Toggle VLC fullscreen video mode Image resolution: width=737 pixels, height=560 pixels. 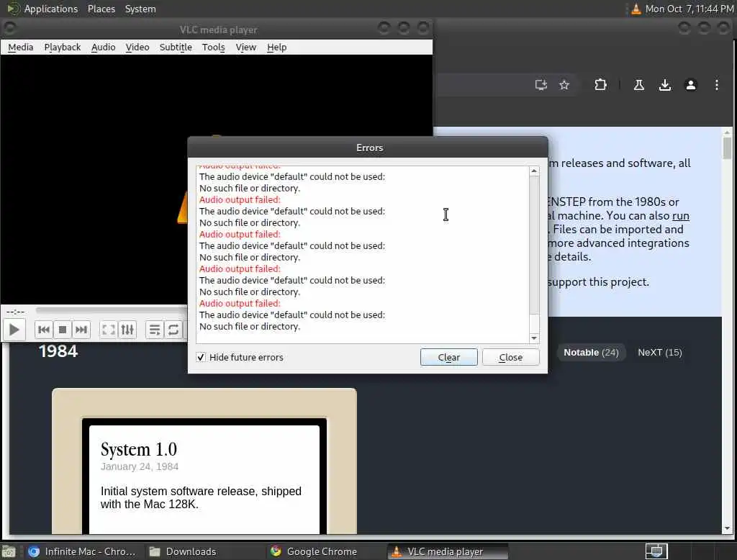click(109, 330)
